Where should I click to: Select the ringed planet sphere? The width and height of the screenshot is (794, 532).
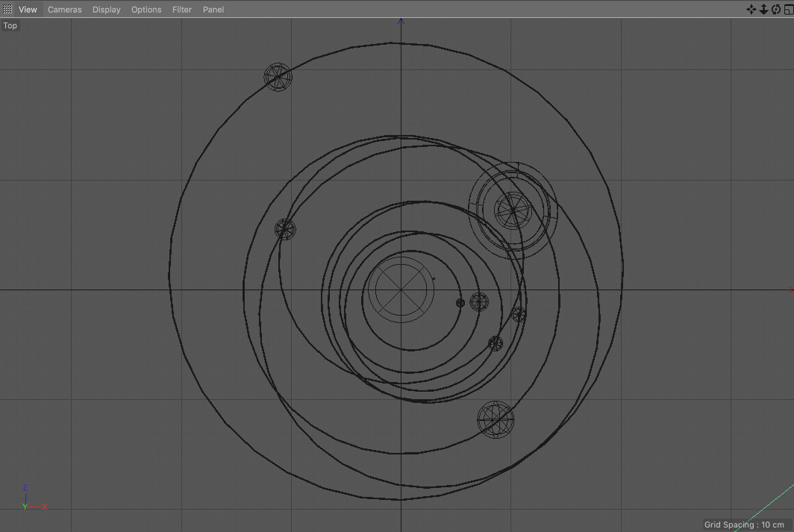click(513, 210)
